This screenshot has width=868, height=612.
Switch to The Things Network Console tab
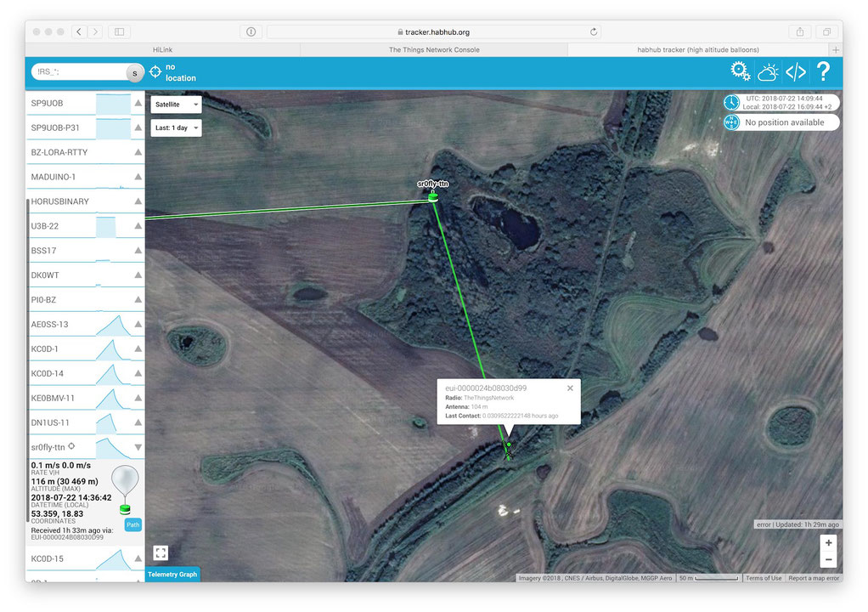tap(434, 50)
